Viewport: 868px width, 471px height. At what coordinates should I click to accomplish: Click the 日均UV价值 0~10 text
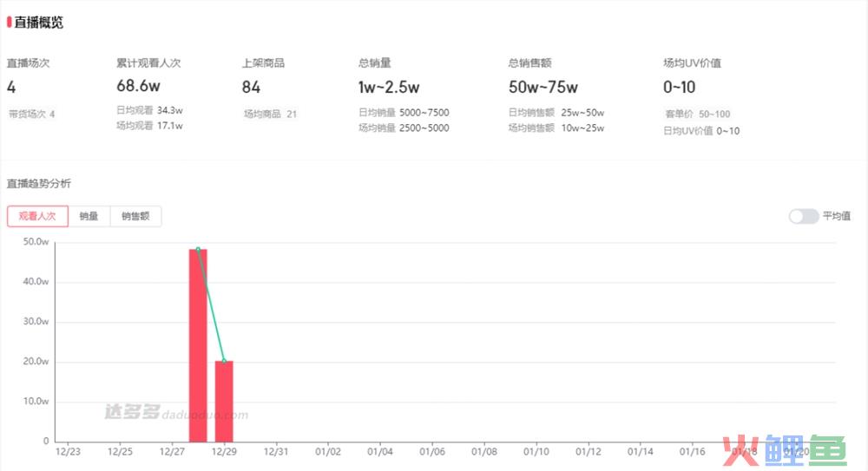click(701, 131)
